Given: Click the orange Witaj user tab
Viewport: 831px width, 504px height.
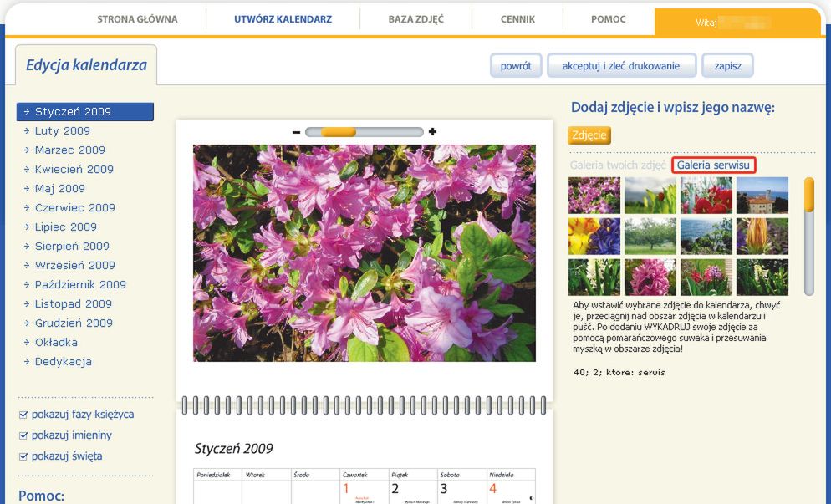Looking at the screenshot, I should (x=737, y=23).
